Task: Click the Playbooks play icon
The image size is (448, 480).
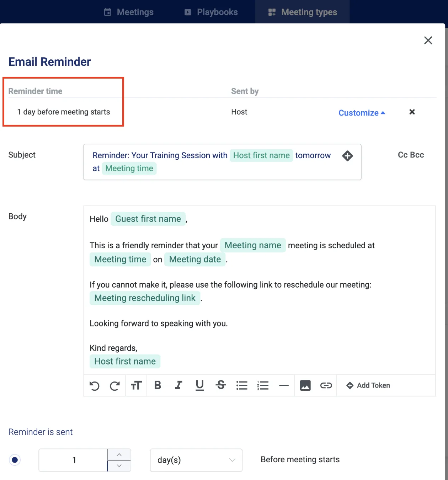Action: coord(188,12)
